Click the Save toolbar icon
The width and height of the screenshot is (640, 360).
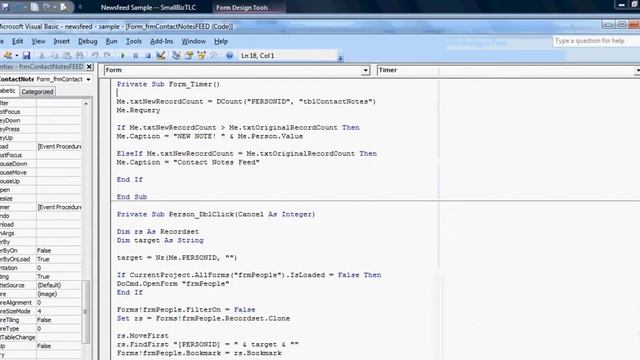(27, 56)
